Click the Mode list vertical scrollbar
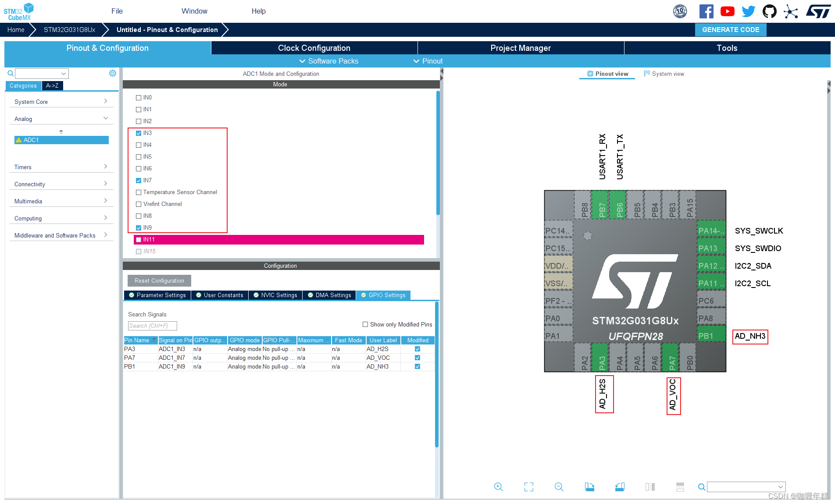This screenshot has width=835, height=504. [x=438, y=153]
